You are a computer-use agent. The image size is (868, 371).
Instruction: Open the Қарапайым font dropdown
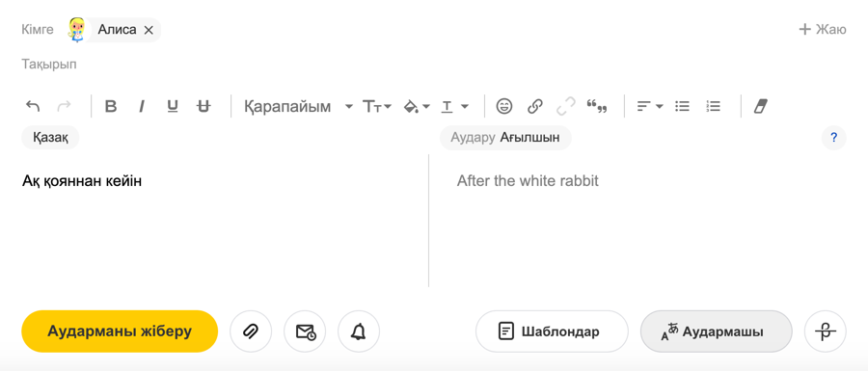298,106
